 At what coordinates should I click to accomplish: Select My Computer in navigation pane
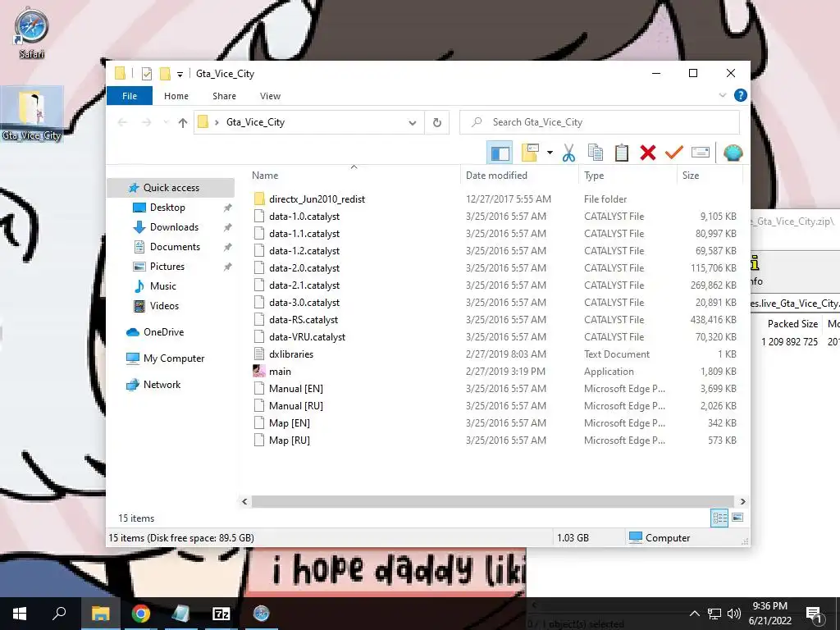point(174,358)
